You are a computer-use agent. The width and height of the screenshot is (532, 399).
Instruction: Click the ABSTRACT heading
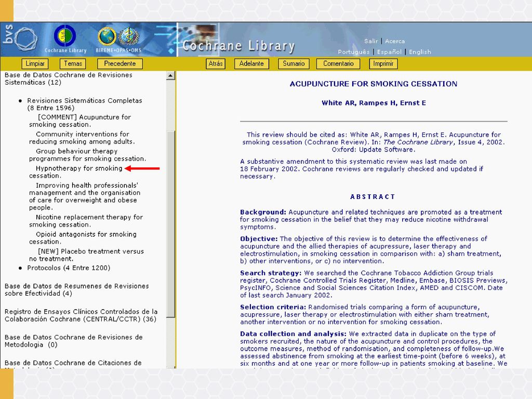point(373,197)
